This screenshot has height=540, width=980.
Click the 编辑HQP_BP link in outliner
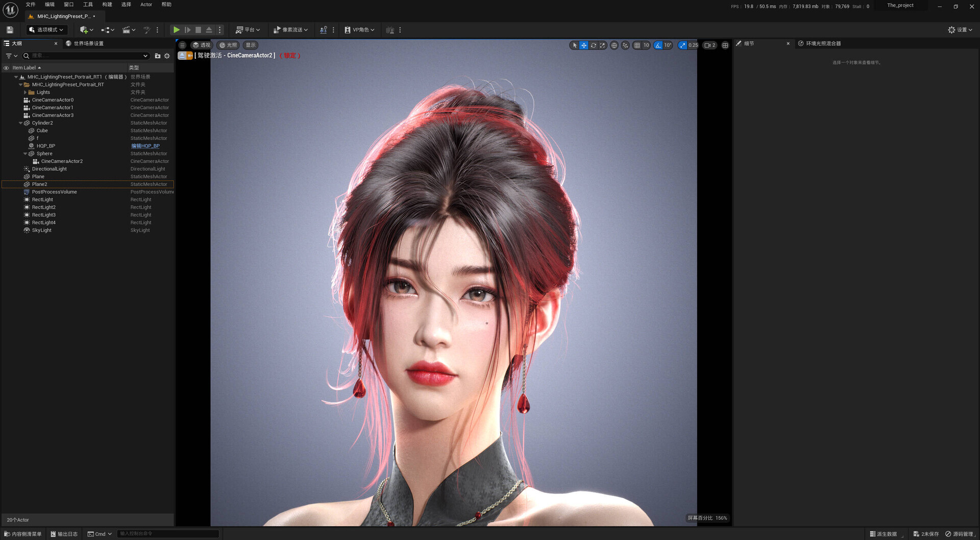click(x=145, y=146)
